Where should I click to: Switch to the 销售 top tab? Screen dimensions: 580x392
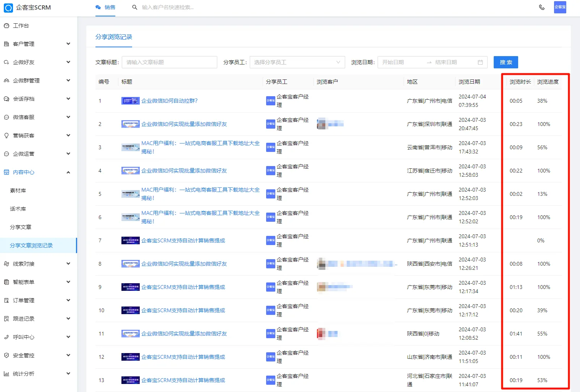coord(105,8)
